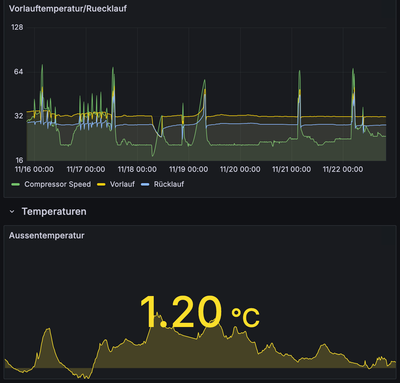The image size is (400, 383).
Task: Click the 11/22 00:00 axis label
Action: [343, 169]
